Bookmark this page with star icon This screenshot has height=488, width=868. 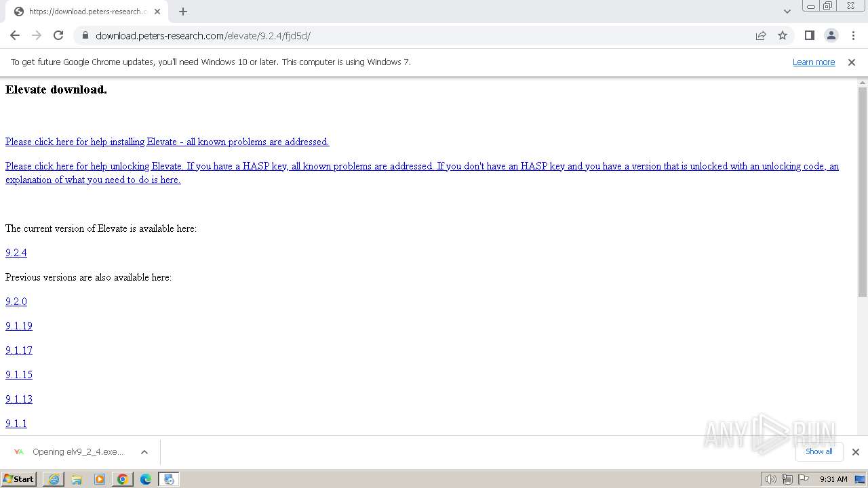(x=783, y=35)
